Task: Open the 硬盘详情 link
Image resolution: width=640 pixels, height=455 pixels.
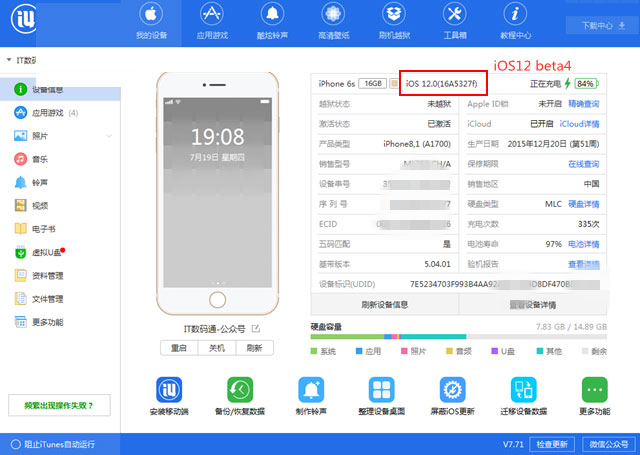Action: click(584, 204)
